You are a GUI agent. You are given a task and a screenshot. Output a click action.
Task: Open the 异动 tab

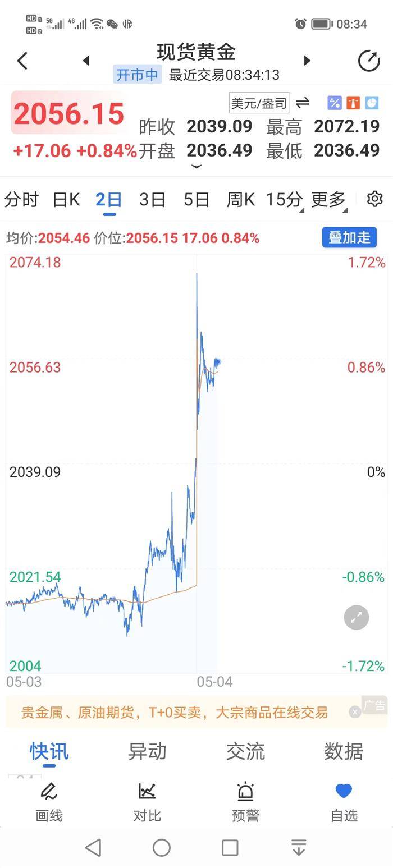pyautogui.click(x=147, y=751)
